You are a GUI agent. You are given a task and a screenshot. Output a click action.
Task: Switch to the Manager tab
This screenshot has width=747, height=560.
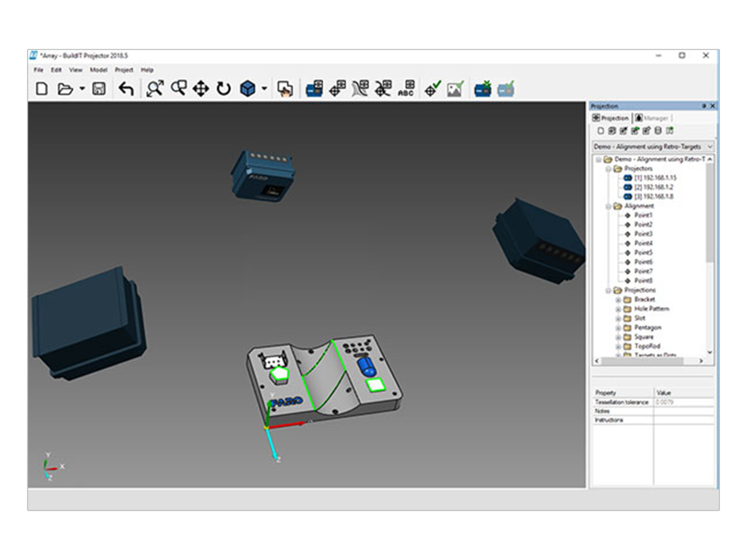point(652,118)
